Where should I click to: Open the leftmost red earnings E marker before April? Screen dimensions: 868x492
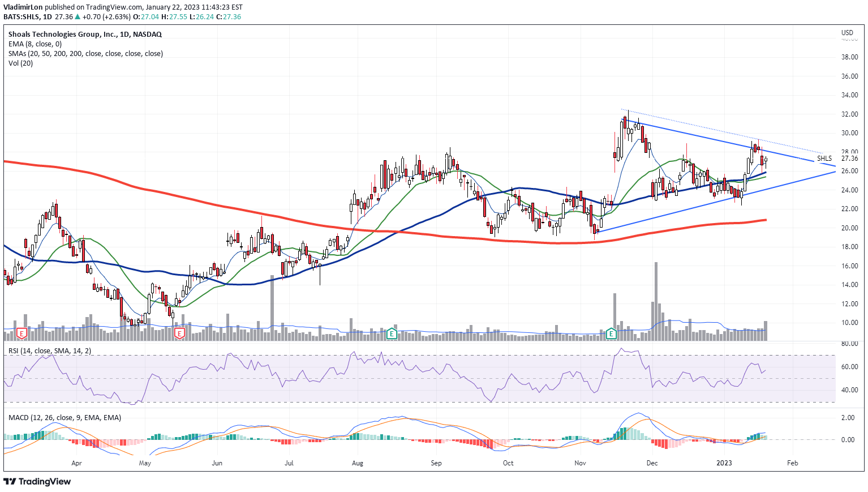(22, 334)
